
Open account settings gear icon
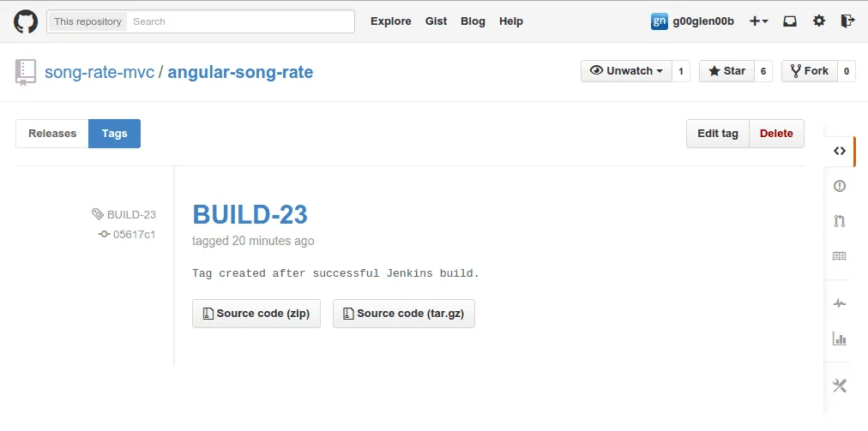point(819,21)
